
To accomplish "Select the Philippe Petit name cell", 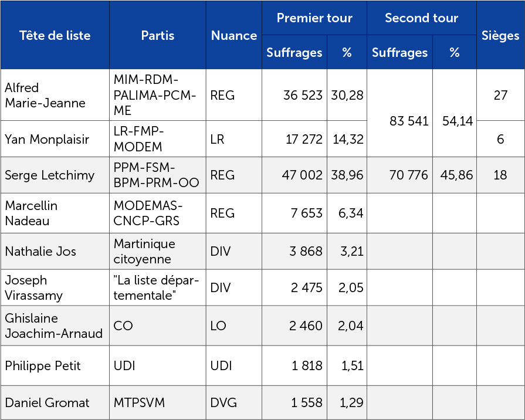I will (43, 365).
